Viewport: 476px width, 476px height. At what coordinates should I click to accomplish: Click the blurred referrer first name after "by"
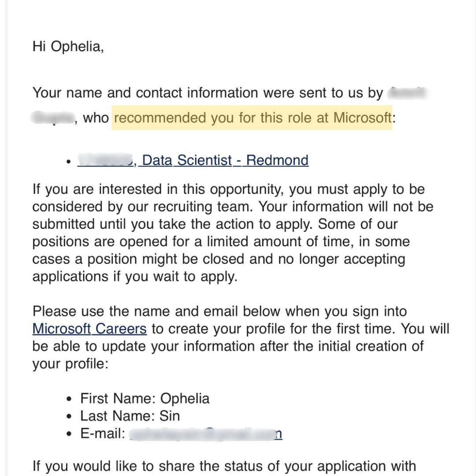coord(408,93)
